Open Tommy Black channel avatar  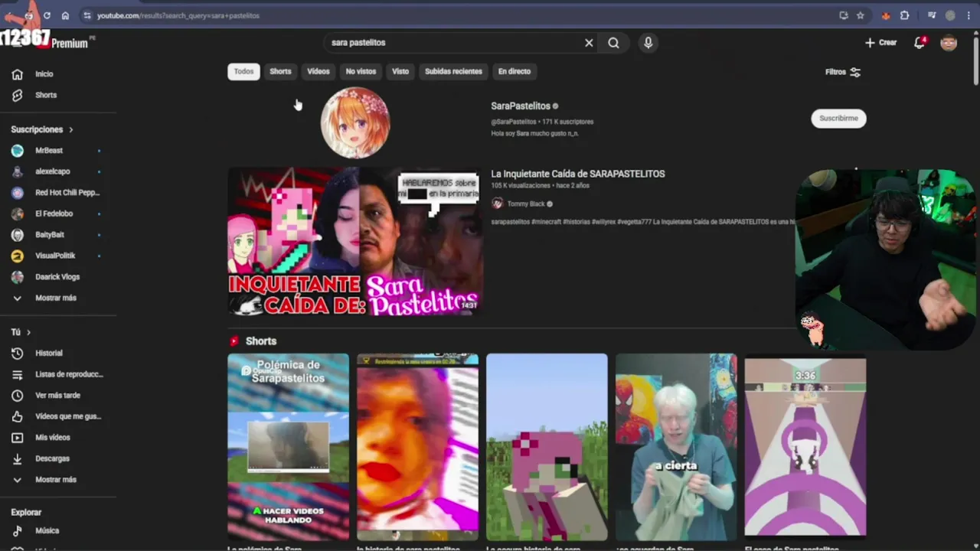coord(497,204)
